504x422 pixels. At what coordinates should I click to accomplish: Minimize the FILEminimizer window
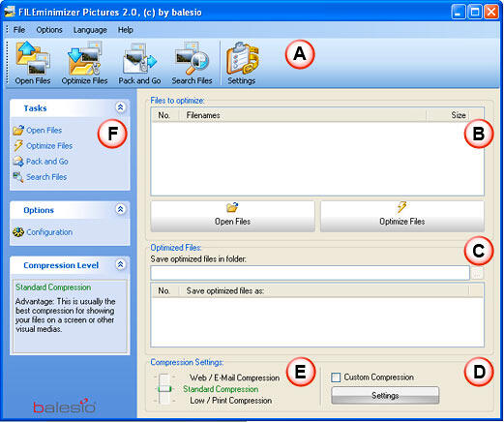[x=459, y=13]
